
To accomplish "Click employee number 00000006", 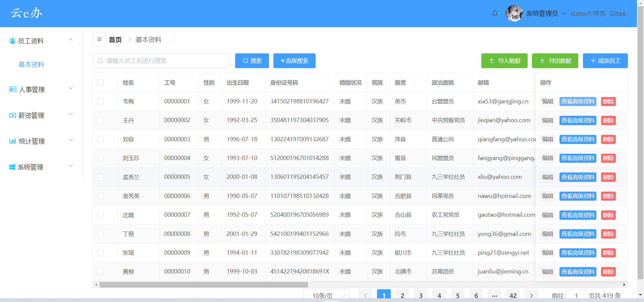I will point(177,196).
